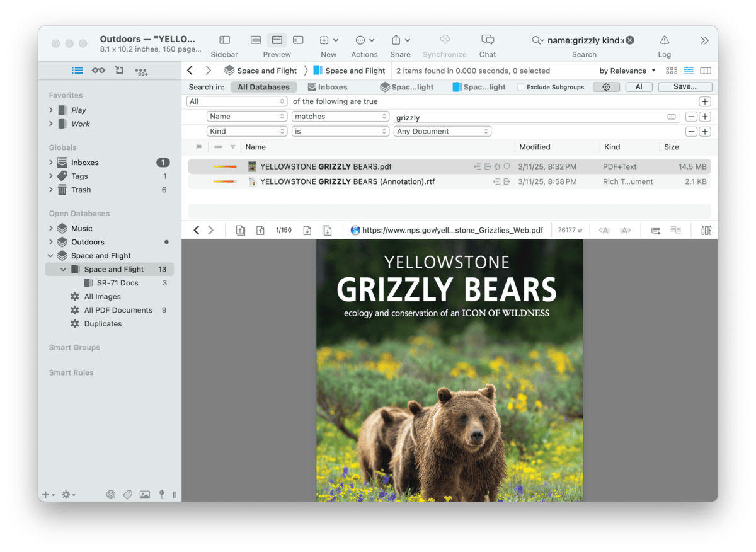
Task: Open the Name criterion dropdown
Action: 247,117
